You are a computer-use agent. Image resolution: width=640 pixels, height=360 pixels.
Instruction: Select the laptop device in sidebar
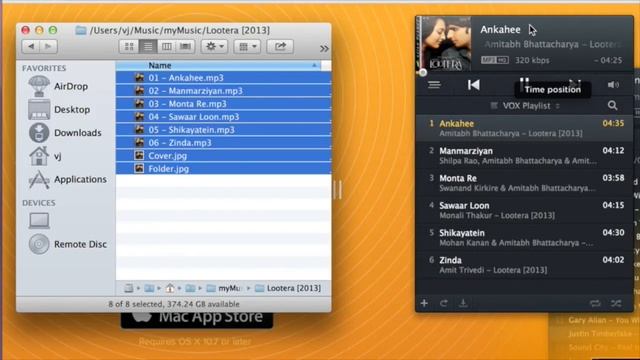tap(39, 221)
